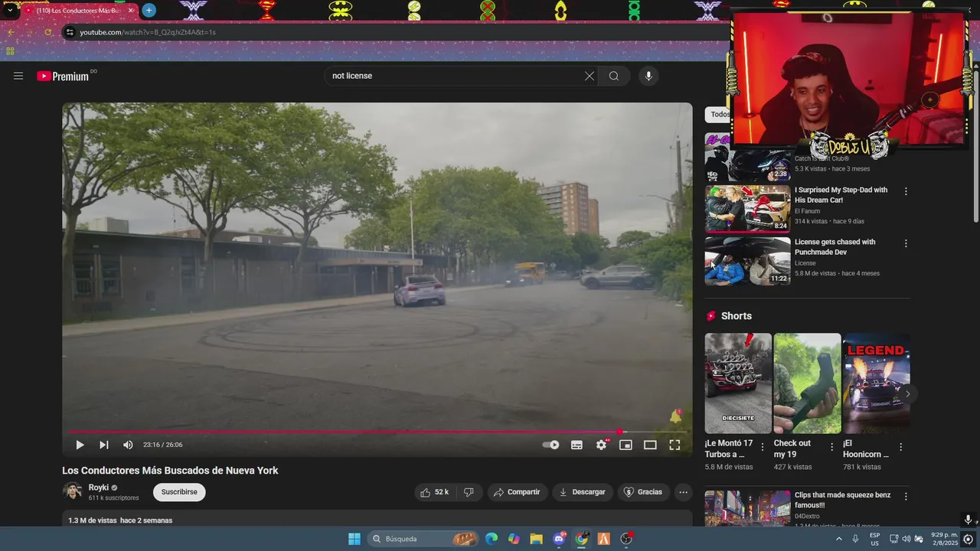This screenshot has width=980, height=551.
Task: Open options menu for the License video
Action: click(x=906, y=243)
